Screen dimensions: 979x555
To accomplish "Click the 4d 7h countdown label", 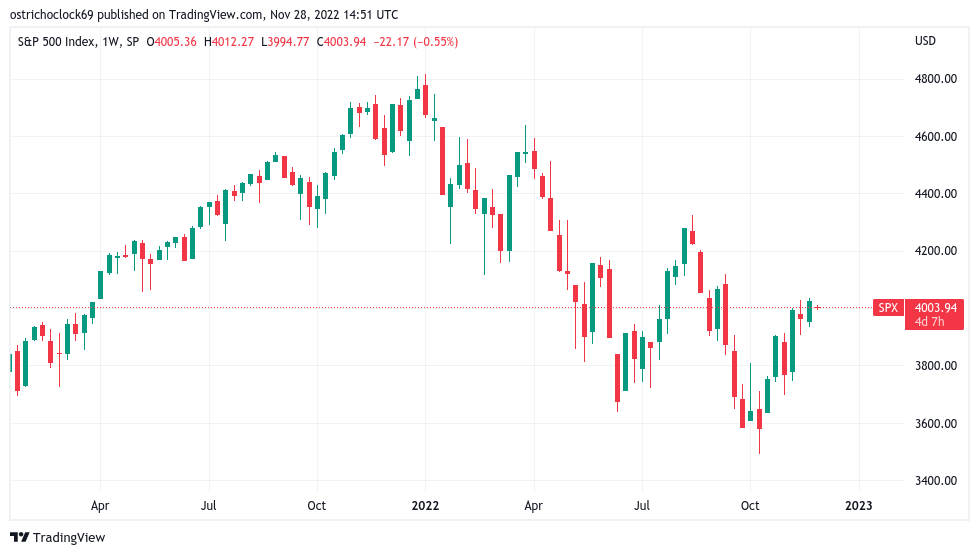I will tap(930, 322).
